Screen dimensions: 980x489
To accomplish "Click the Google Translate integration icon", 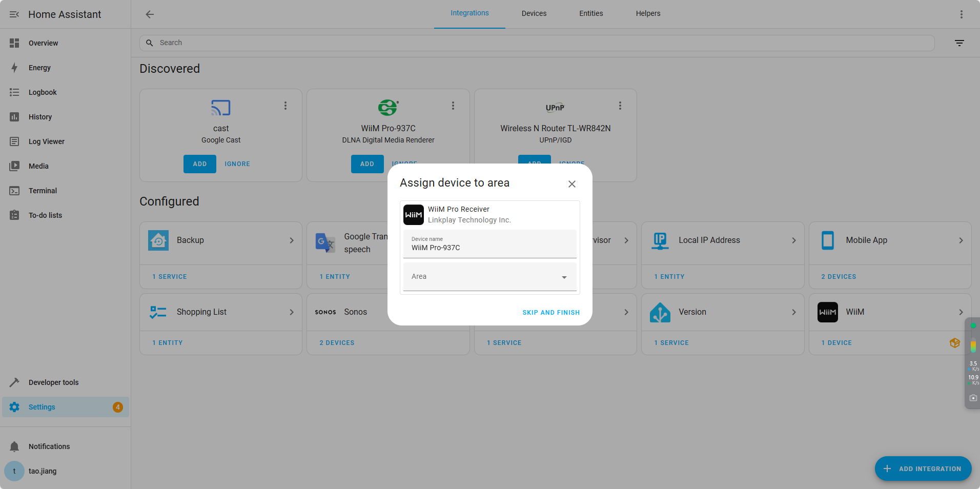I will click(x=325, y=242).
